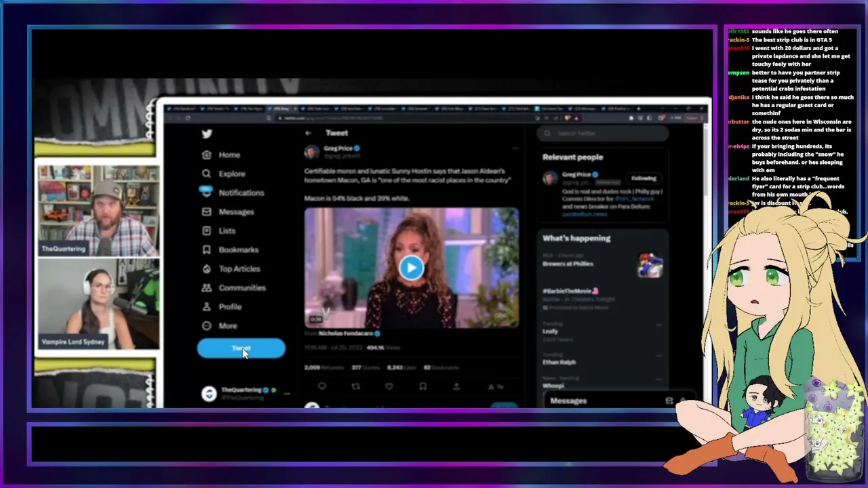Viewport: 868px width, 488px height.
Task: Click the Following button for Greg Price
Action: click(x=644, y=178)
